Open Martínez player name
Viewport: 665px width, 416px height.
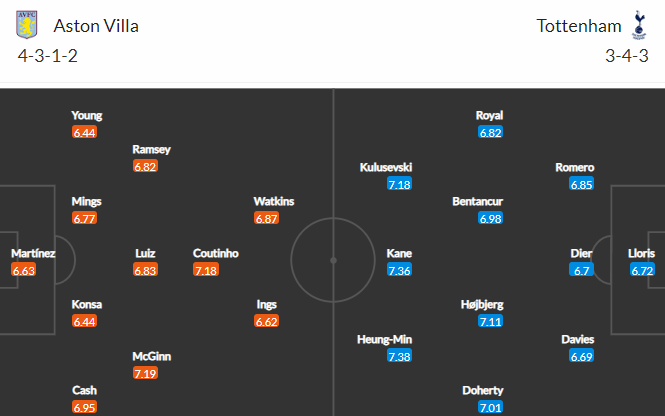click(x=33, y=253)
